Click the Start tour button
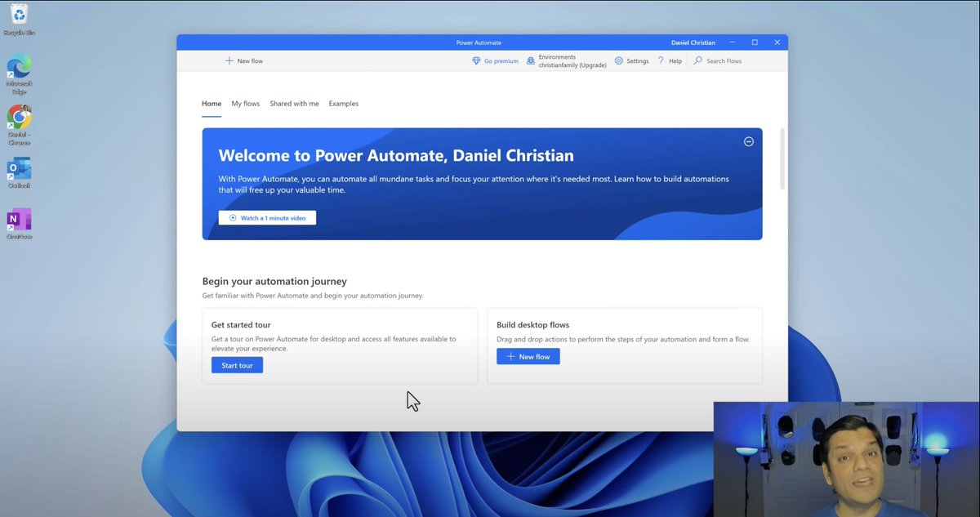The image size is (980, 517). point(237,365)
